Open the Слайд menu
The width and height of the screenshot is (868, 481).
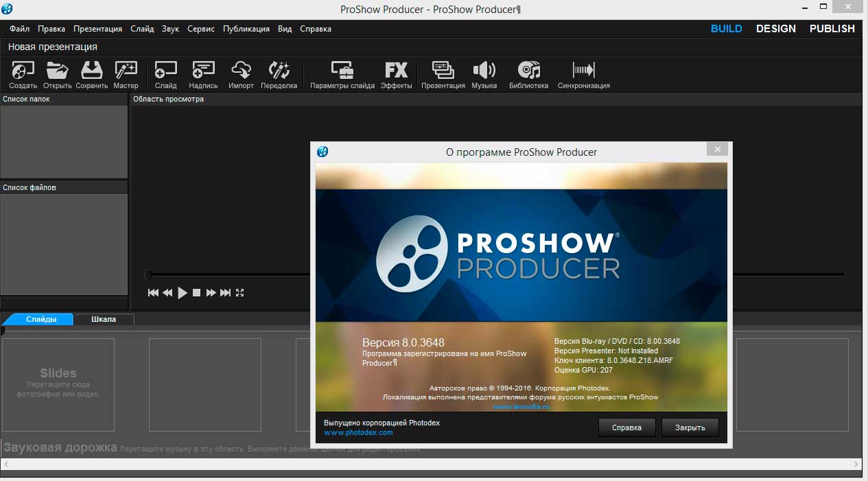[142, 29]
